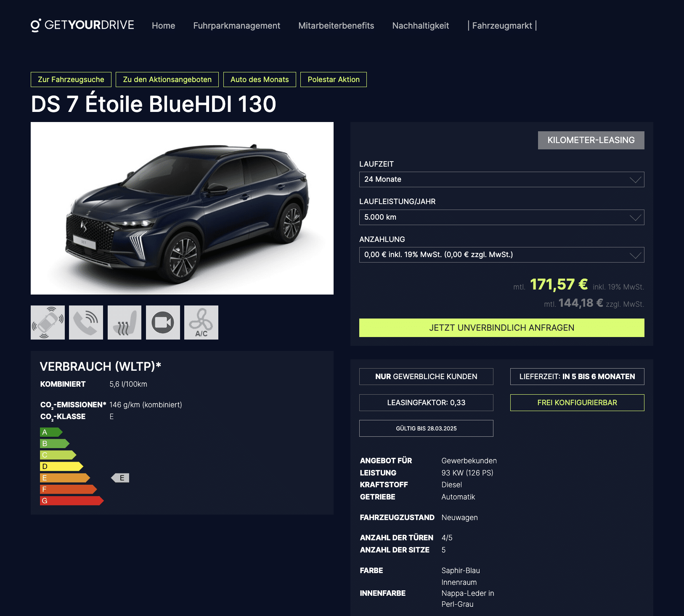Click the Automatik transmission value
Viewport: 684px width, 616px height.
(x=458, y=497)
